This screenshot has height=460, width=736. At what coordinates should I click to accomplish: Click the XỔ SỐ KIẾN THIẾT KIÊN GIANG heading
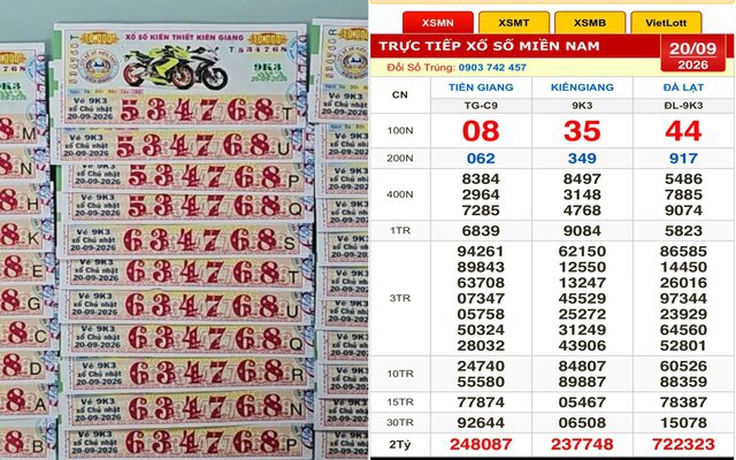[184, 37]
